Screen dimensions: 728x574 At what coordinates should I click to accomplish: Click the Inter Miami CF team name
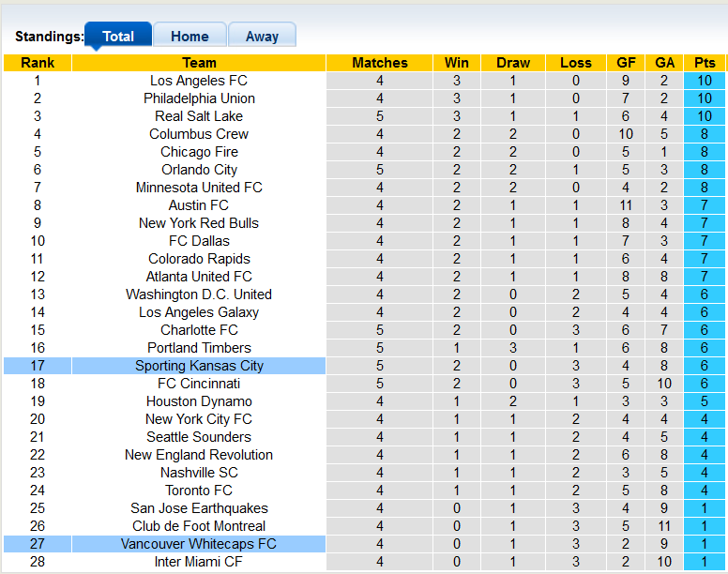pos(199,562)
